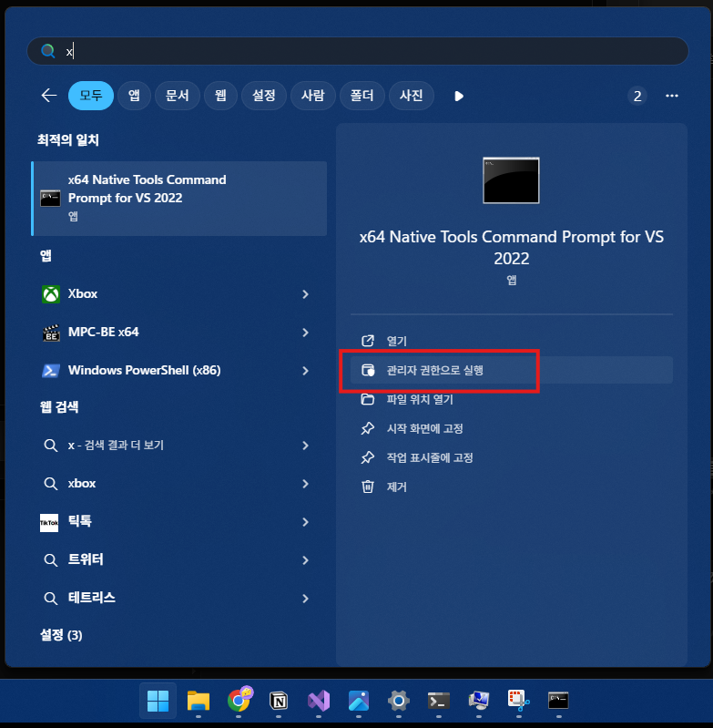Click into the search text field
The height and width of the screenshot is (728, 713).
point(358,51)
